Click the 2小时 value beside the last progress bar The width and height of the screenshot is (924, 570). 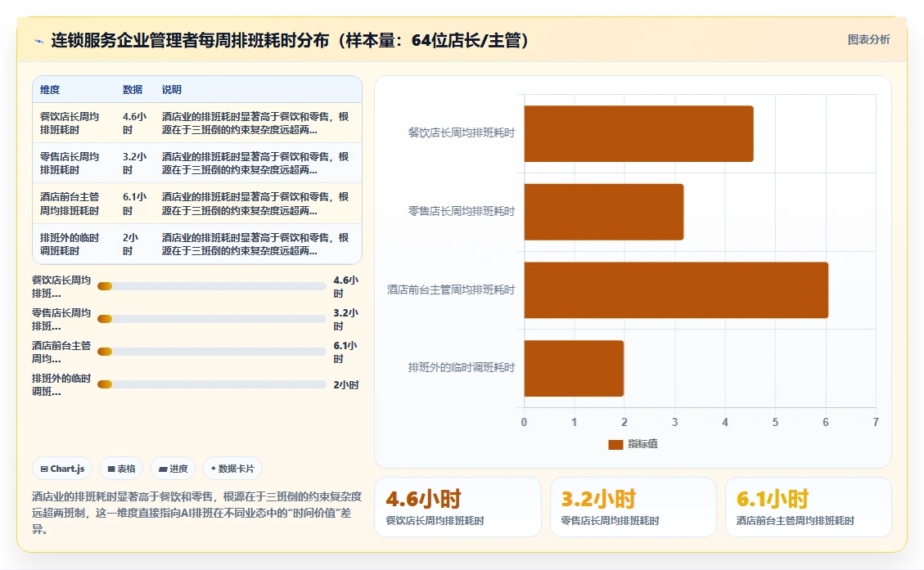click(346, 385)
